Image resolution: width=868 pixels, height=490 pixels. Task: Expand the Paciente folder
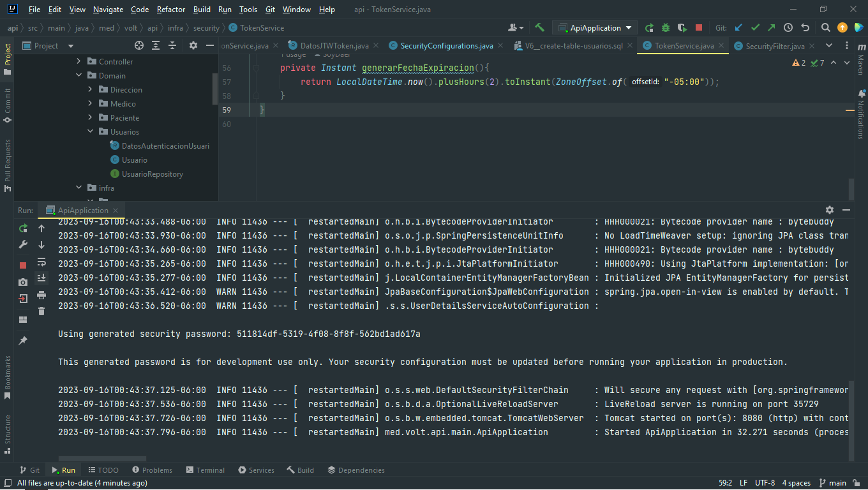[91, 117]
